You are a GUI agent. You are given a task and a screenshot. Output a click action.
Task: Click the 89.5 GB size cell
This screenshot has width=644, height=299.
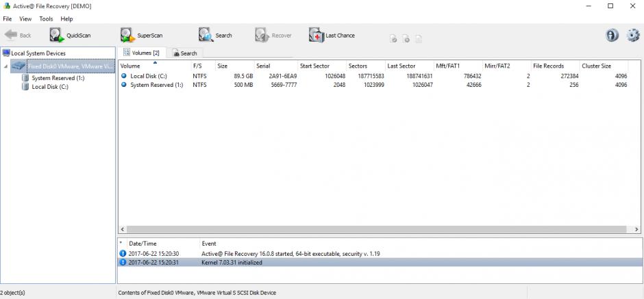(x=243, y=76)
